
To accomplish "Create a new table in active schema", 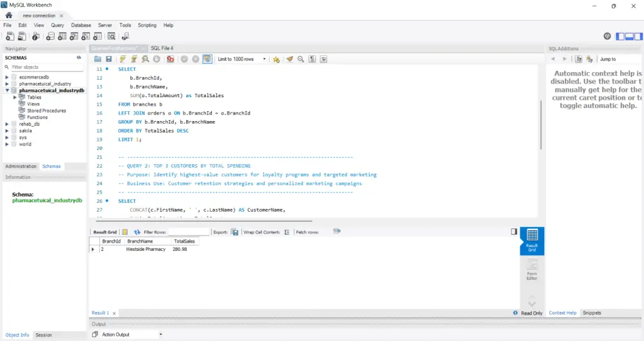I will 62,37.
